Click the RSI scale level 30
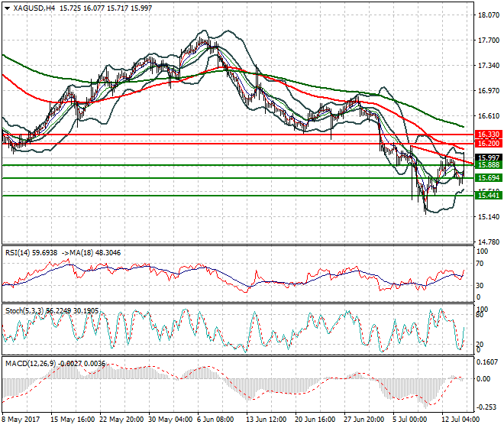The width and height of the screenshot is (504, 428). click(480, 285)
